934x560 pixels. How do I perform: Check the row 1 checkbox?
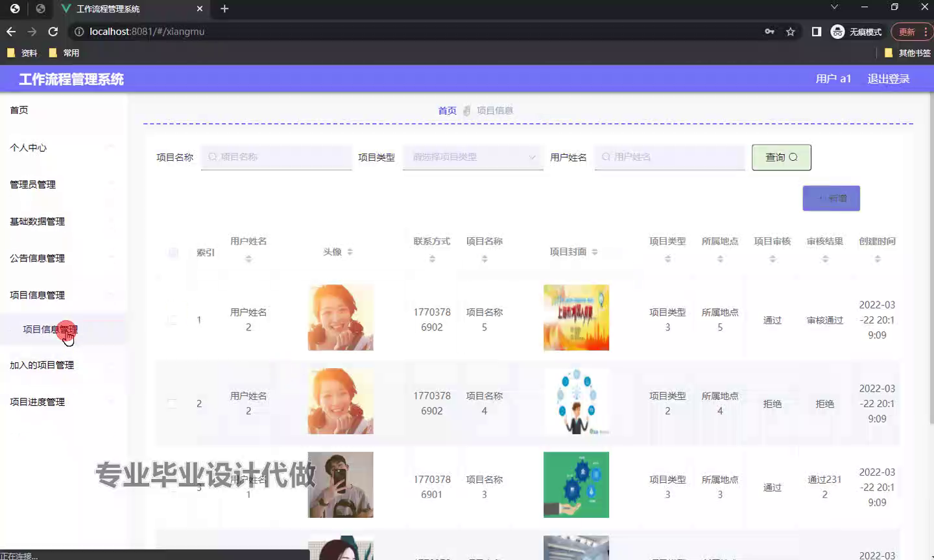click(172, 320)
